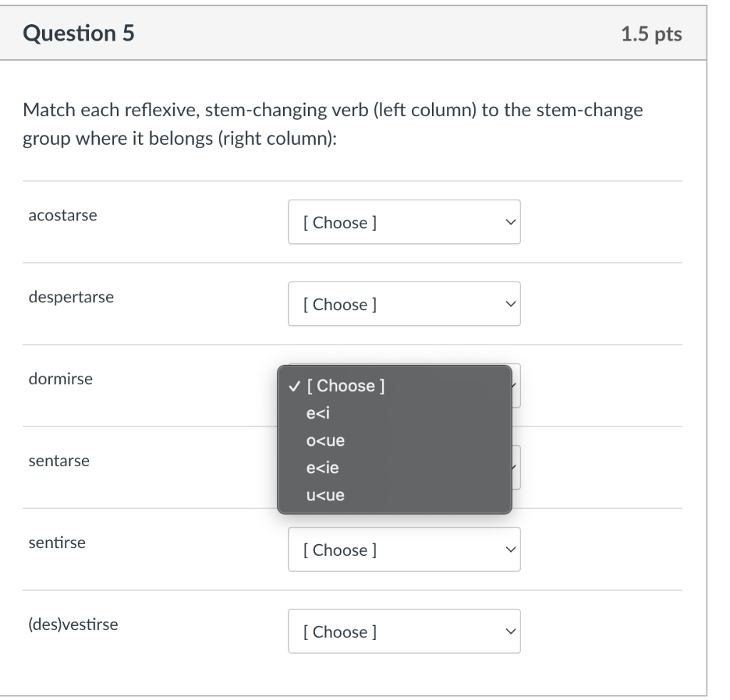Click the 1.5 pts score label
730x700 pixels.
[x=652, y=35]
